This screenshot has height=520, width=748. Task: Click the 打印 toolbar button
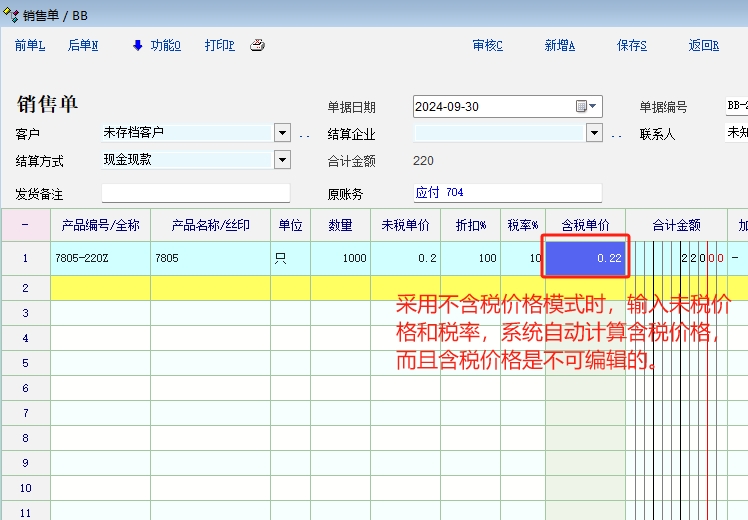click(x=219, y=45)
